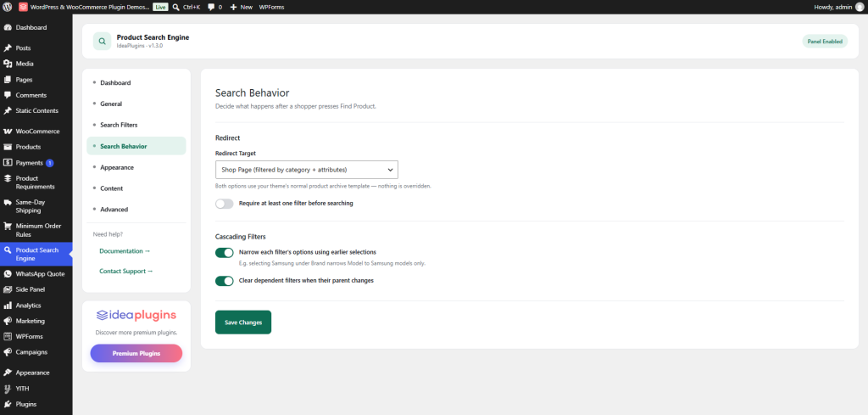Click the ideaplugins logo

pyautogui.click(x=136, y=315)
